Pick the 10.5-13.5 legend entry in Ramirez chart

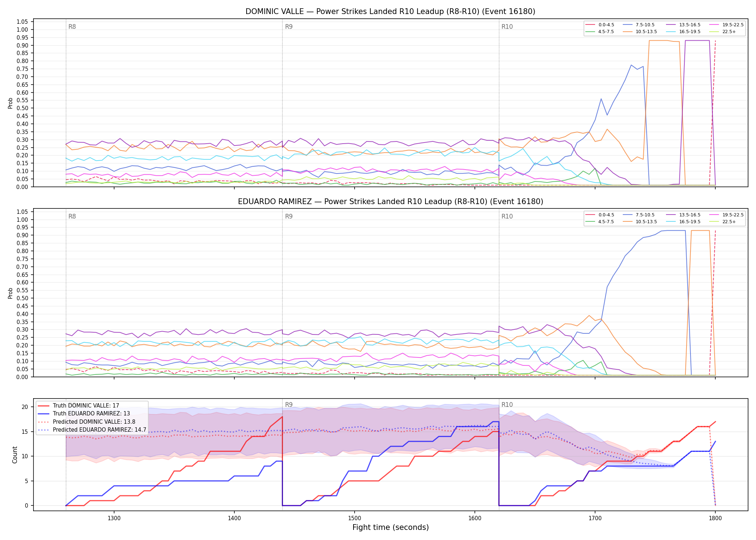click(x=640, y=222)
